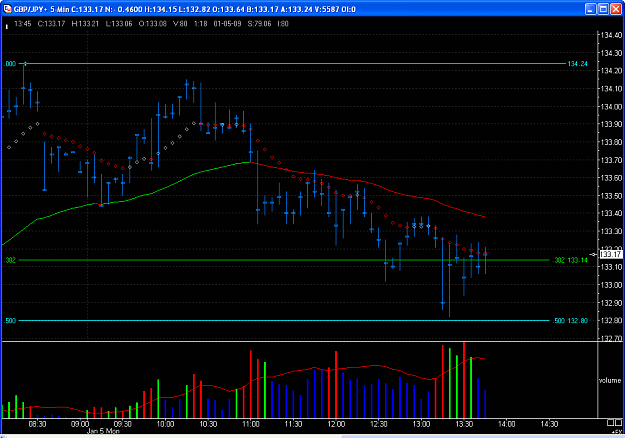625x438 pixels.
Task: Click the 132.70 price axis label
Action: pyautogui.click(x=611, y=338)
